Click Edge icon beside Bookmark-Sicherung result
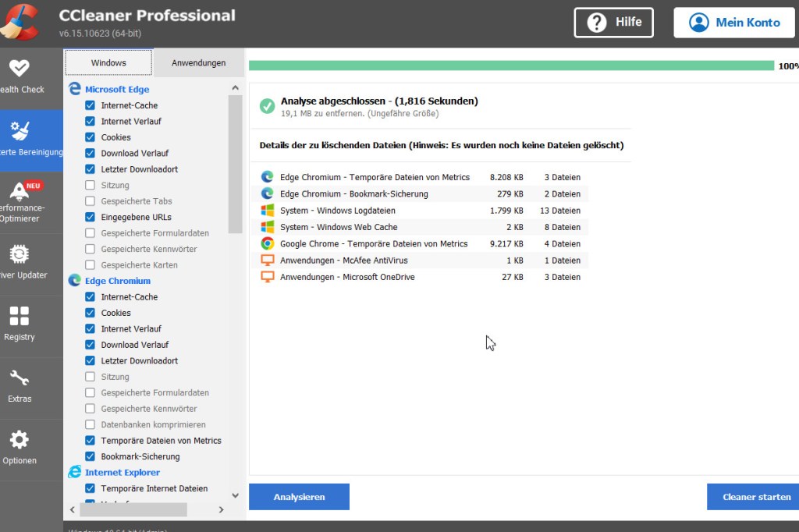Viewport: 799px width, 532px height. pos(267,193)
